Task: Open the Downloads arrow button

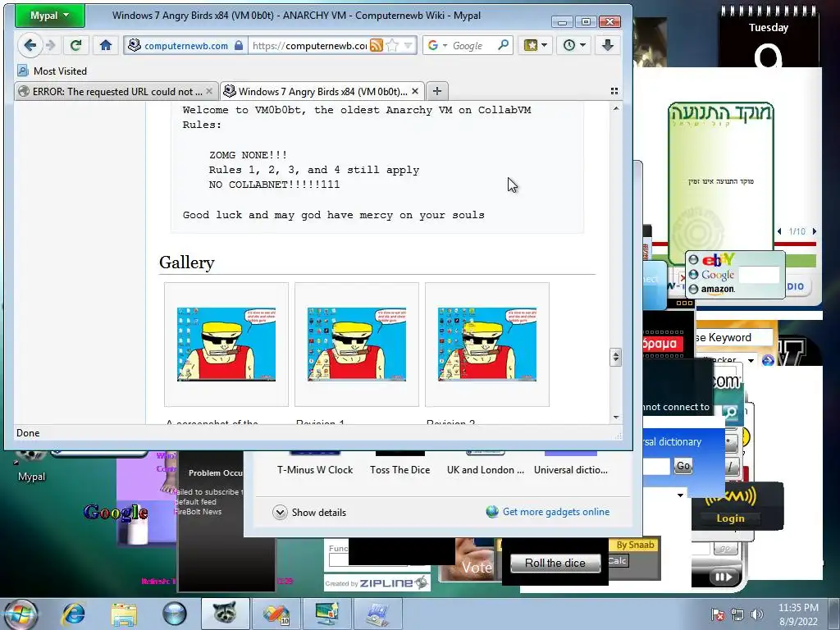Action: click(x=608, y=46)
